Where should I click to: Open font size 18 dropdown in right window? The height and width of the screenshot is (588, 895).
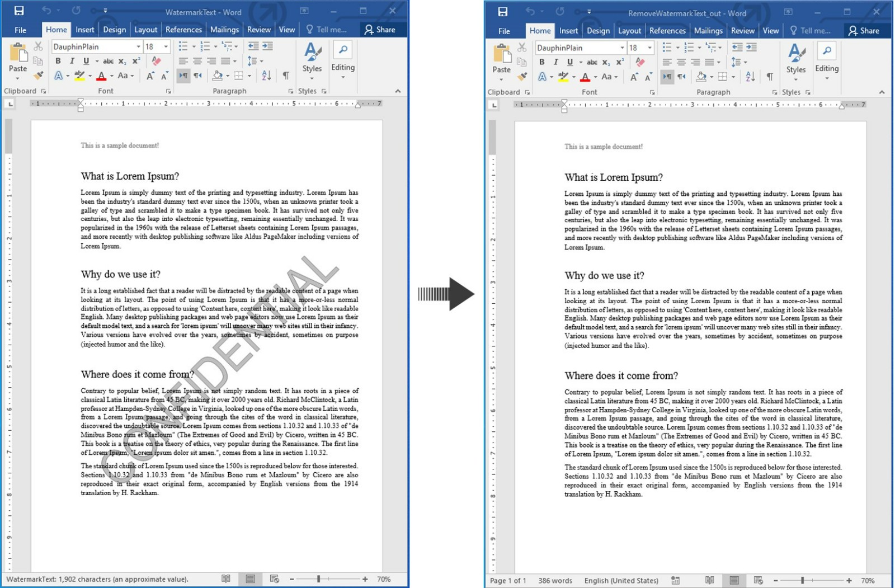click(x=649, y=48)
